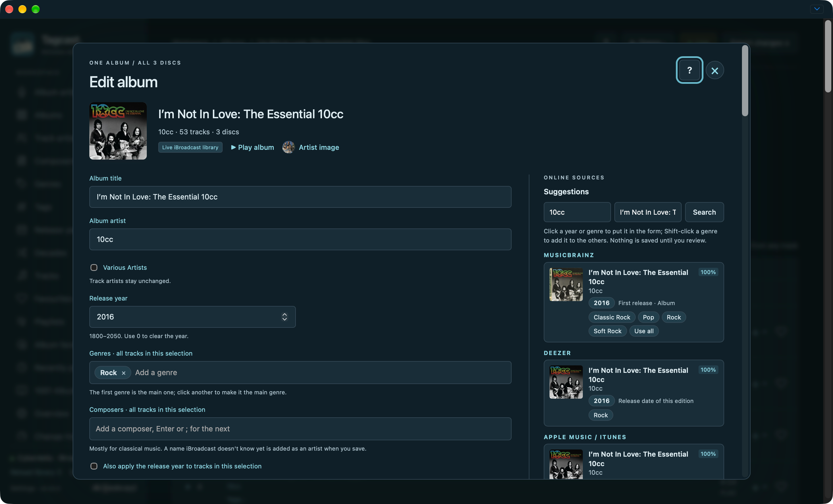The height and width of the screenshot is (504, 833).
Task: Select the Soft Rock genre chip
Action: tap(607, 331)
